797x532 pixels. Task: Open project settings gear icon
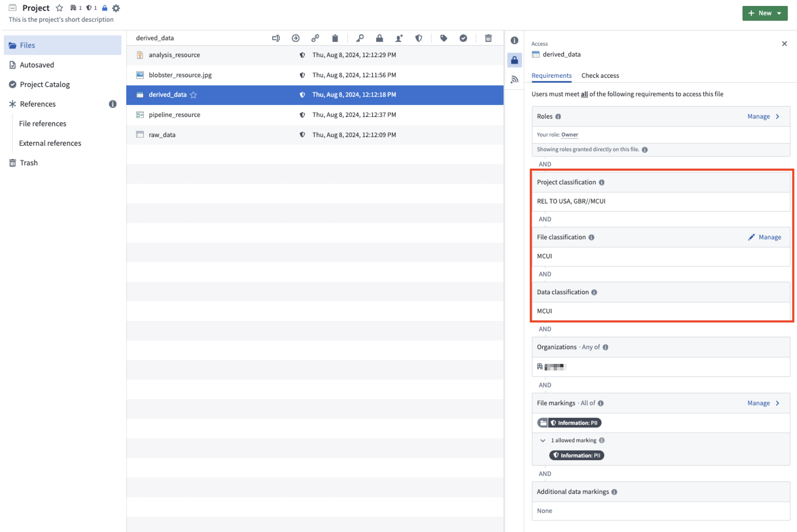pos(116,8)
